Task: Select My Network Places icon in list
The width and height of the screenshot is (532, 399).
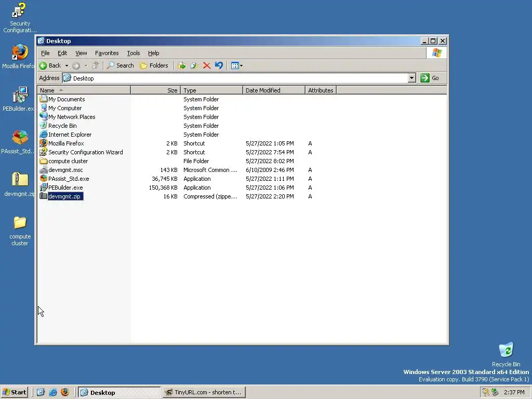Action: 44,117
